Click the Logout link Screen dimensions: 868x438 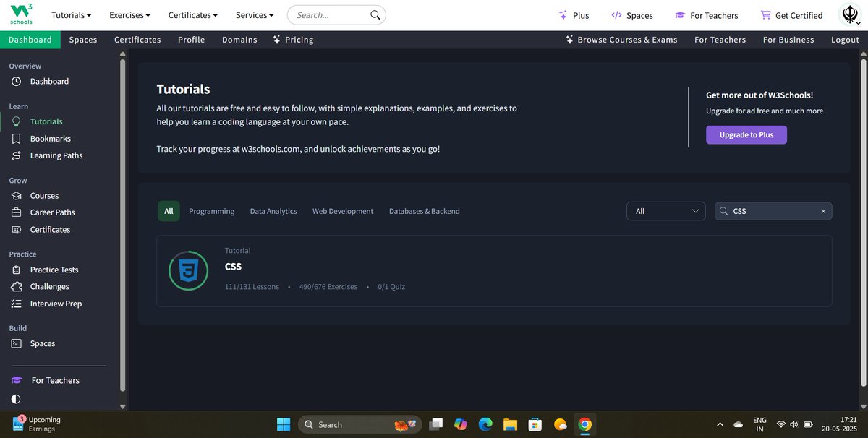coord(845,40)
